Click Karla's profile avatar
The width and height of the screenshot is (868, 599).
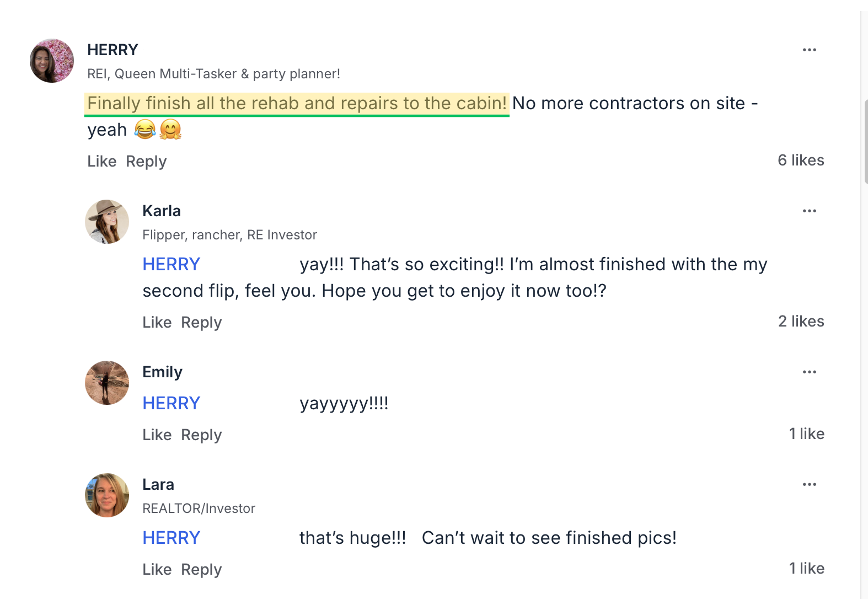click(x=107, y=222)
